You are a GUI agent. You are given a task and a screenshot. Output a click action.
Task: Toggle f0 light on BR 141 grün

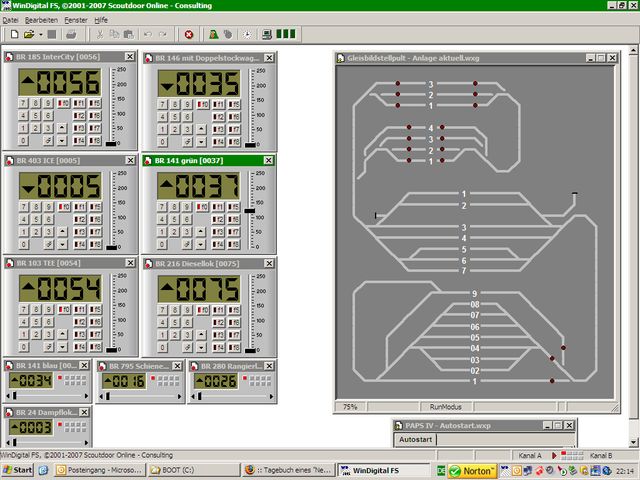[x=202, y=207]
